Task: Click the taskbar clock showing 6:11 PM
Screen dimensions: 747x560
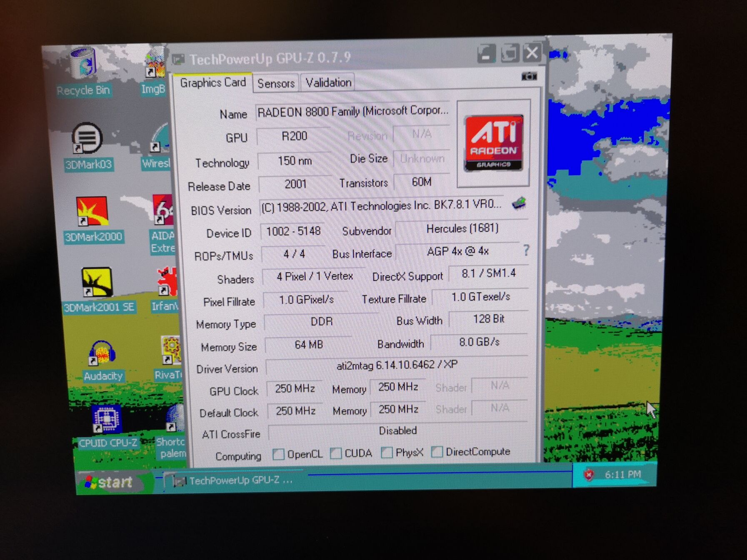Action: tap(622, 474)
